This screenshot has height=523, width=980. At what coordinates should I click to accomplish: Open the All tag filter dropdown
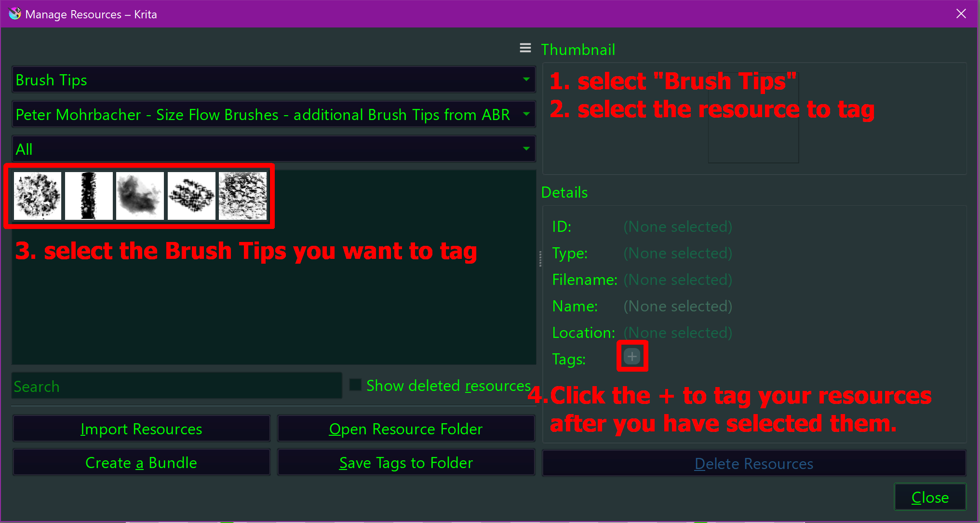tap(274, 149)
